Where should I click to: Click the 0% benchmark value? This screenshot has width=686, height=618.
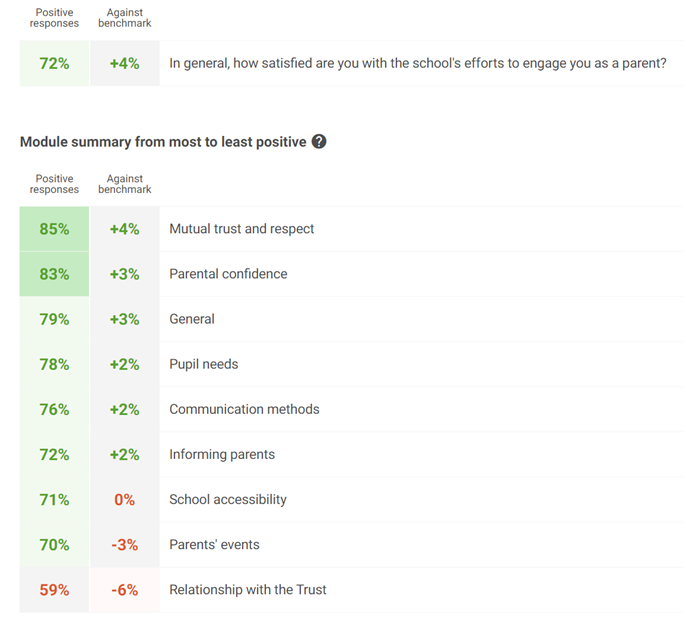pos(125,500)
